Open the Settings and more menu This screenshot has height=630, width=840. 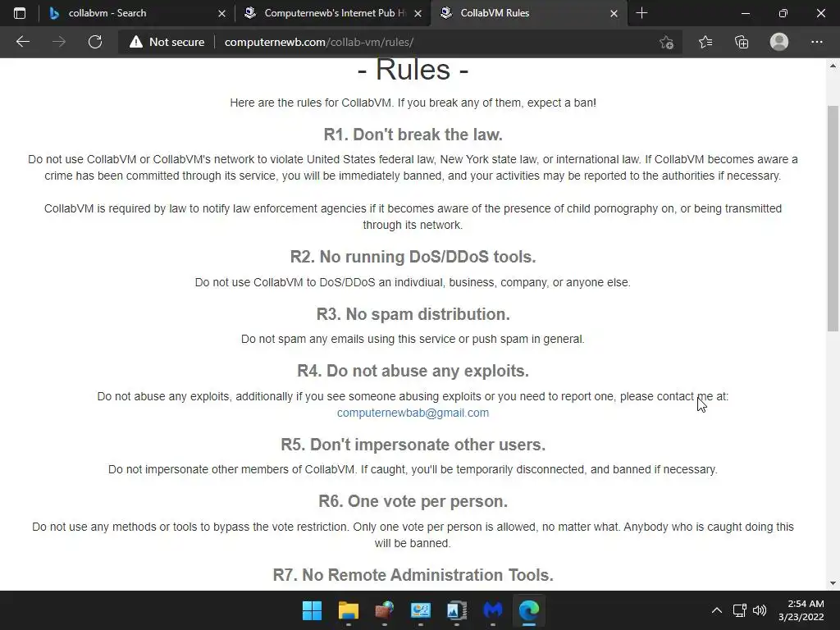coord(816,42)
